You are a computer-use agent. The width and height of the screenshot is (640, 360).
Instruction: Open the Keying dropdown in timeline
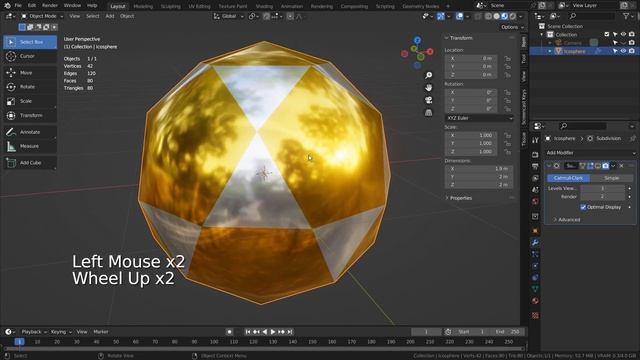(x=61, y=332)
